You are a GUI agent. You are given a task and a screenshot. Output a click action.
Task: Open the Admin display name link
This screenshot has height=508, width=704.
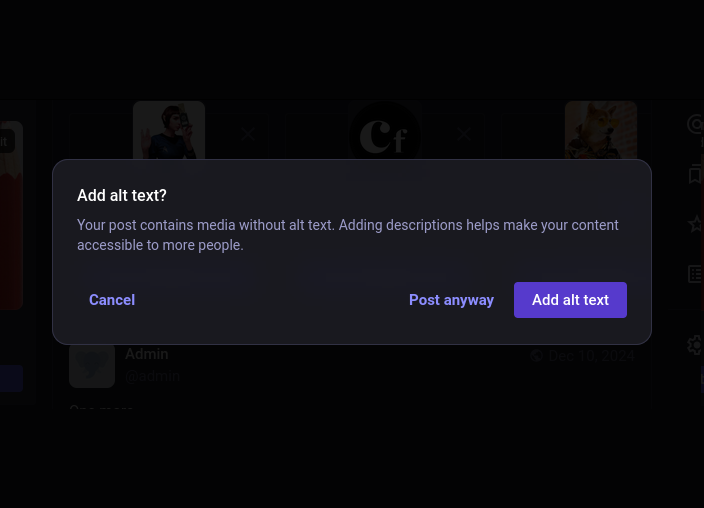146,354
